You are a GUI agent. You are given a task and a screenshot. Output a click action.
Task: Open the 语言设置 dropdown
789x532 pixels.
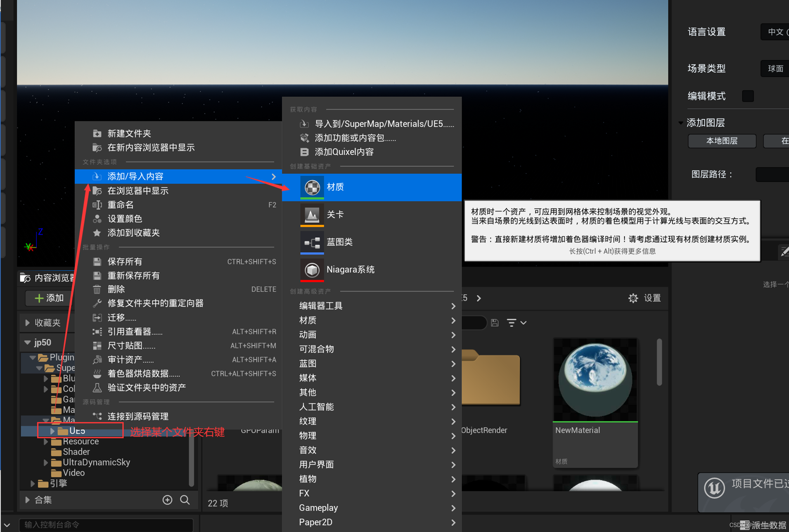coord(775,32)
